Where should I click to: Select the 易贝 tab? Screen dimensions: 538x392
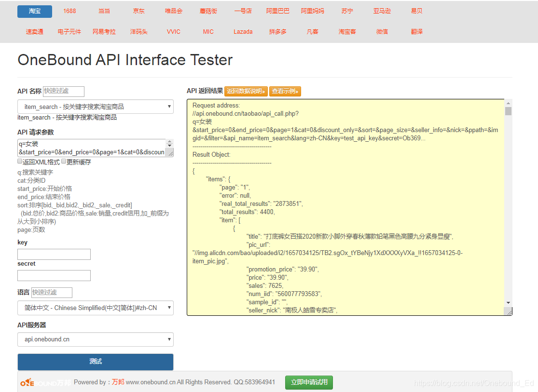416,11
